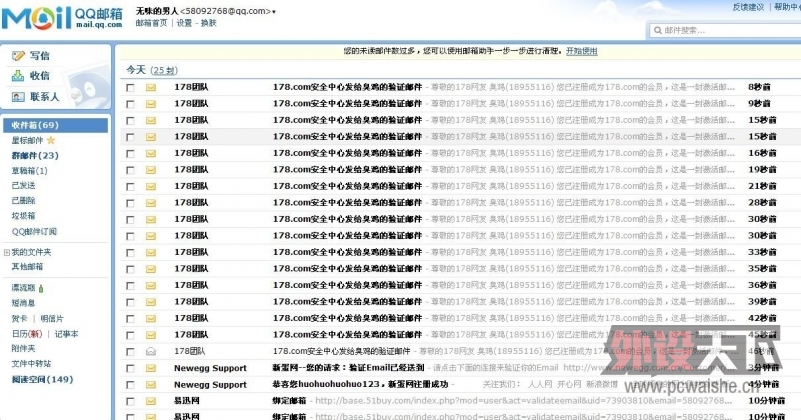The image size is (801, 420).
Task: Click the 反馈建议 link
Action: click(748, 7)
